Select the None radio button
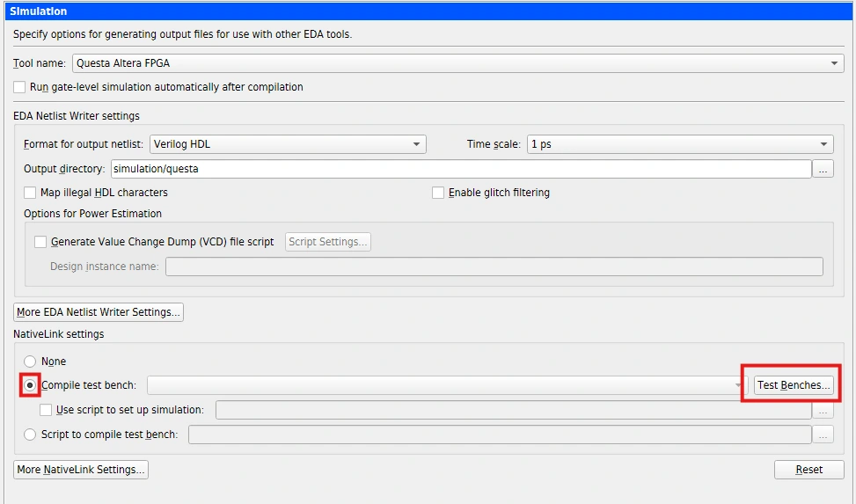856x504 pixels. (x=31, y=362)
